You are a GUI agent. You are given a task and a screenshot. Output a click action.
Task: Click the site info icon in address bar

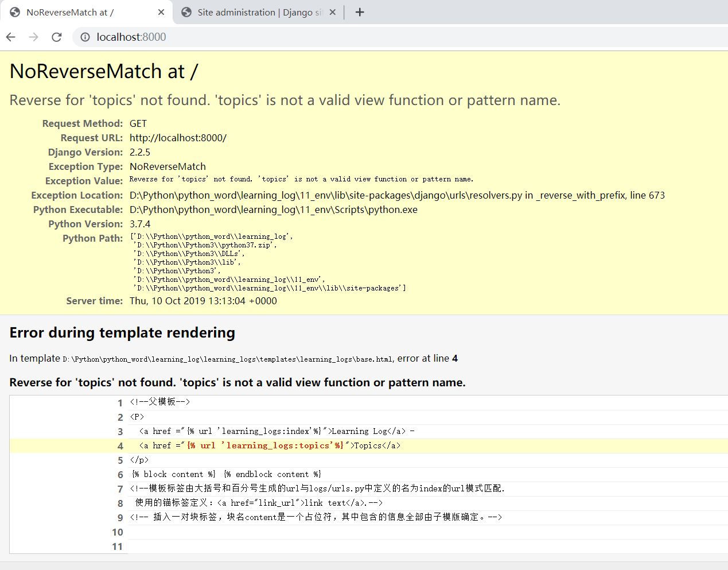[85, 37]
